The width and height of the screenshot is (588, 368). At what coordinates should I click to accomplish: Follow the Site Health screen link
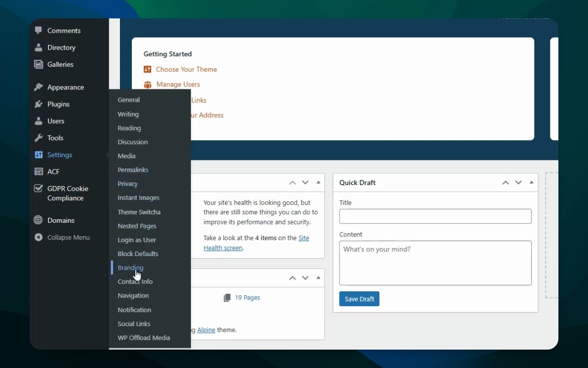coord(256,243)
